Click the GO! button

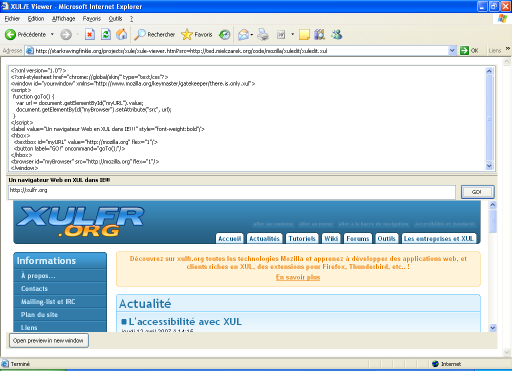tap(477, 192)
